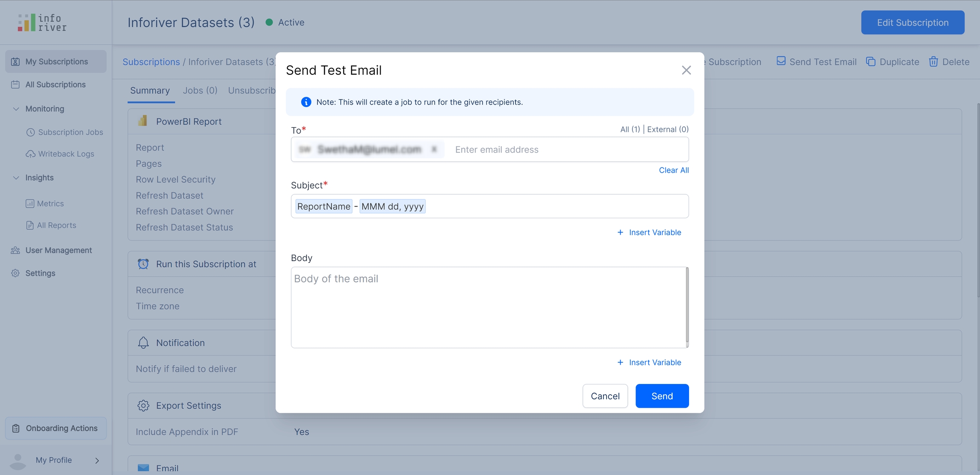Viewport: 980px width, 475px height.
Task: Click the Delete trash icon
Action: click(933, 62)
